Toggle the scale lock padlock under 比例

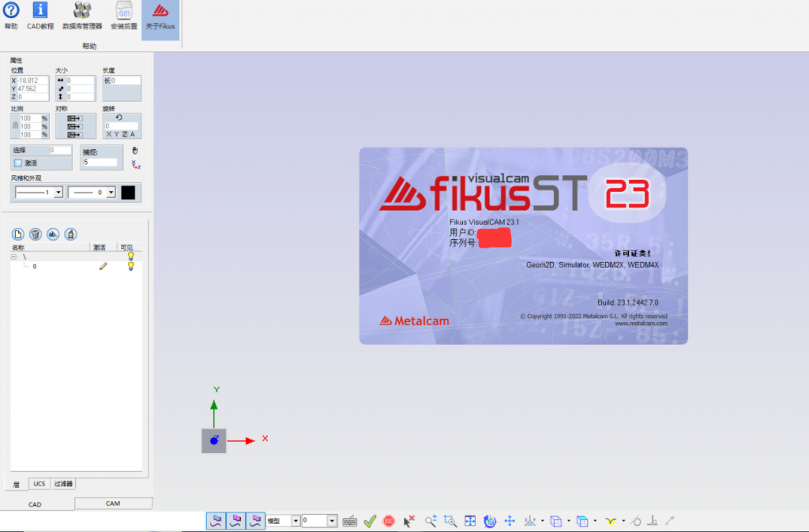coord(16,126)
